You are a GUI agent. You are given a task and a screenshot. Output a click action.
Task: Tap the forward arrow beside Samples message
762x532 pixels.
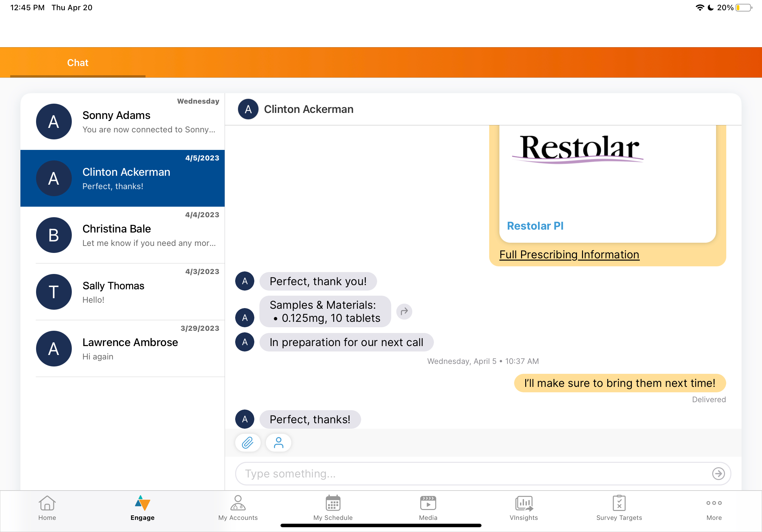pyautogui.click(x=404, y=311)
